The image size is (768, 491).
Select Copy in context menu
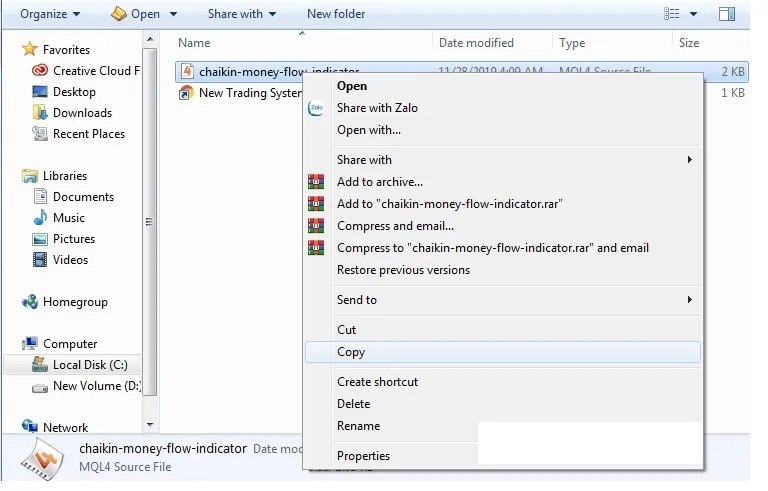tap(504, 352)
